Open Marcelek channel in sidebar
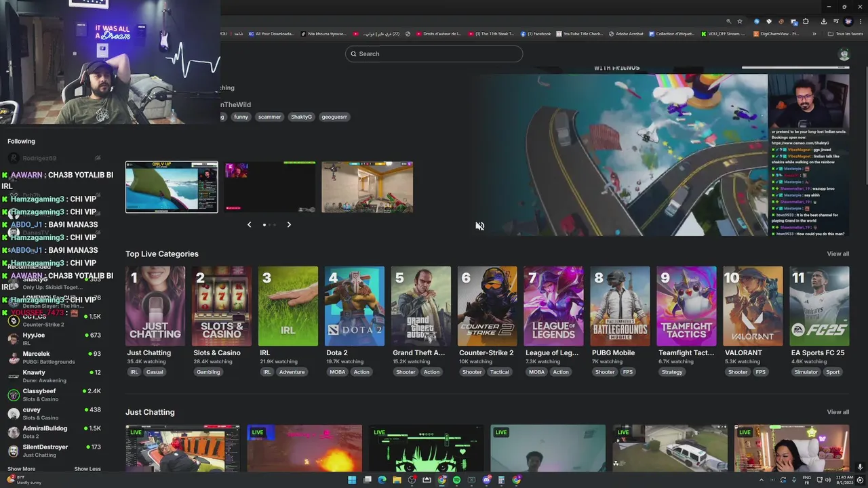 [x=54, y=357]
